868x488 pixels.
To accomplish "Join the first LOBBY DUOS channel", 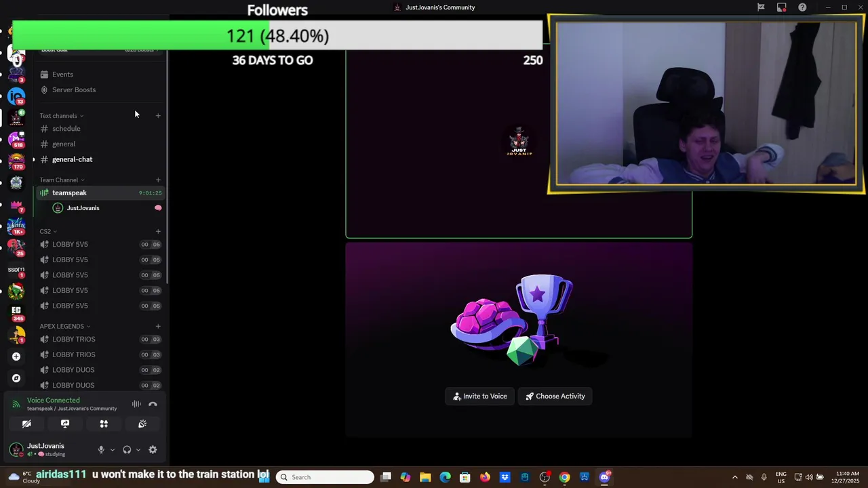I will tap(100, 370).
